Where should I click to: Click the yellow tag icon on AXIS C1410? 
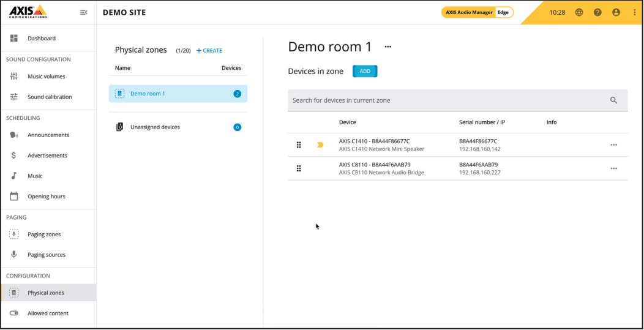coord(320,145)
